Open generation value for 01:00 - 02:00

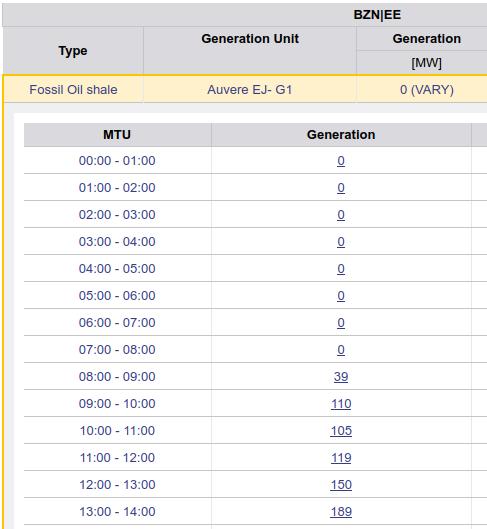tap(341, 188)
